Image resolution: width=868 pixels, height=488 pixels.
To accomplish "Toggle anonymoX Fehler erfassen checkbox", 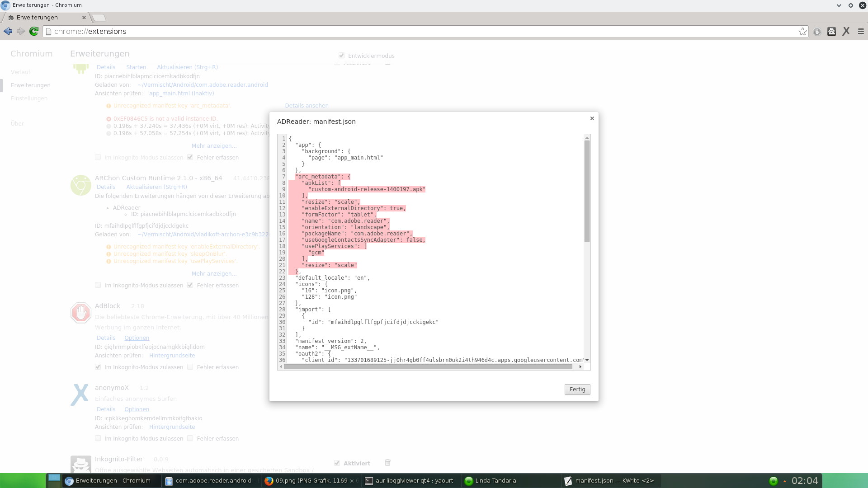I will pos(190,438).
